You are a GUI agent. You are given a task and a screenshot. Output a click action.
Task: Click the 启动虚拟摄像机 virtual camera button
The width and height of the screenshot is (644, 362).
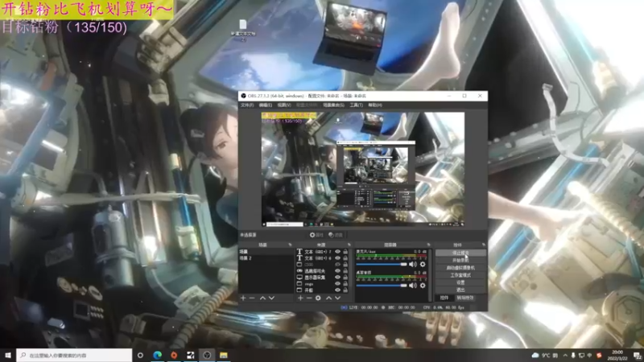click(460, 268)
